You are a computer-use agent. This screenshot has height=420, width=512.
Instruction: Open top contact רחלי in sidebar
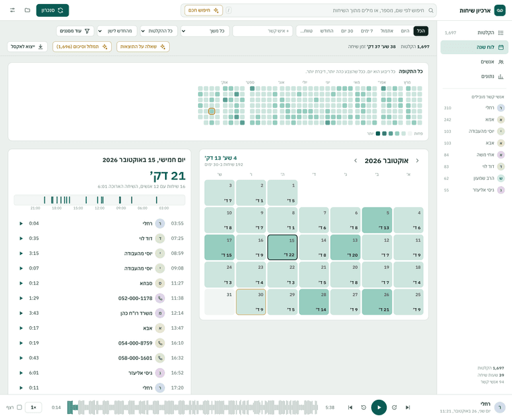[474, 108]
